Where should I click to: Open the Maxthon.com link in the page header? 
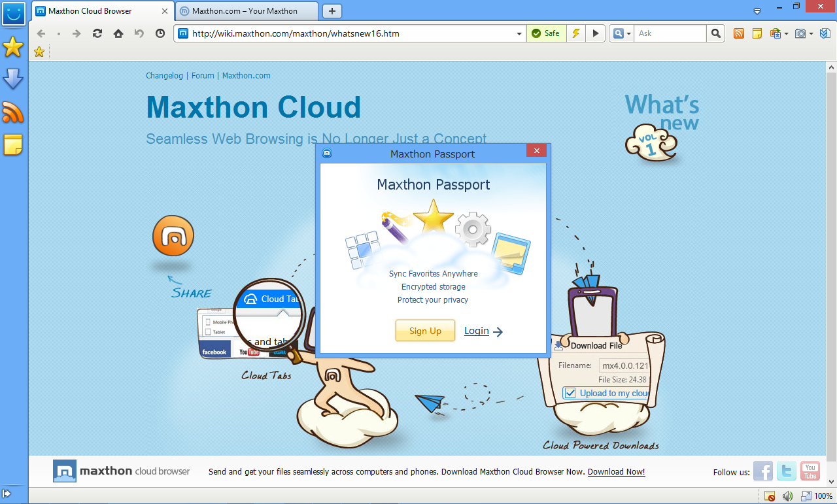[247, 76]
